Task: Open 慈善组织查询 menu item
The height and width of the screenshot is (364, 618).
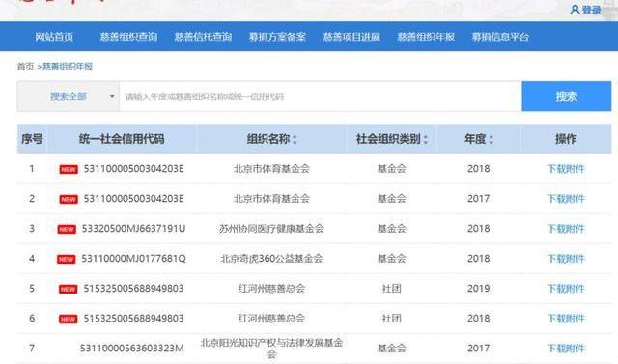Action: 128,37
